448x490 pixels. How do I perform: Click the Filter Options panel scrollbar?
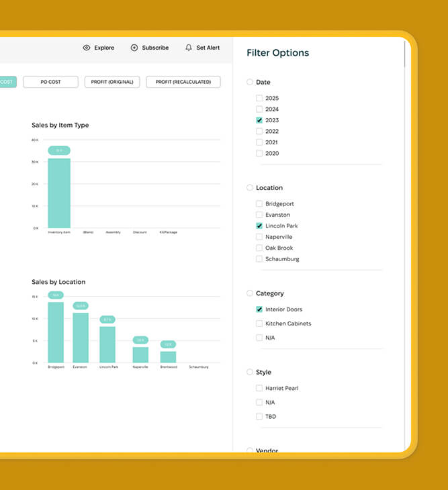tap(406, 54)
